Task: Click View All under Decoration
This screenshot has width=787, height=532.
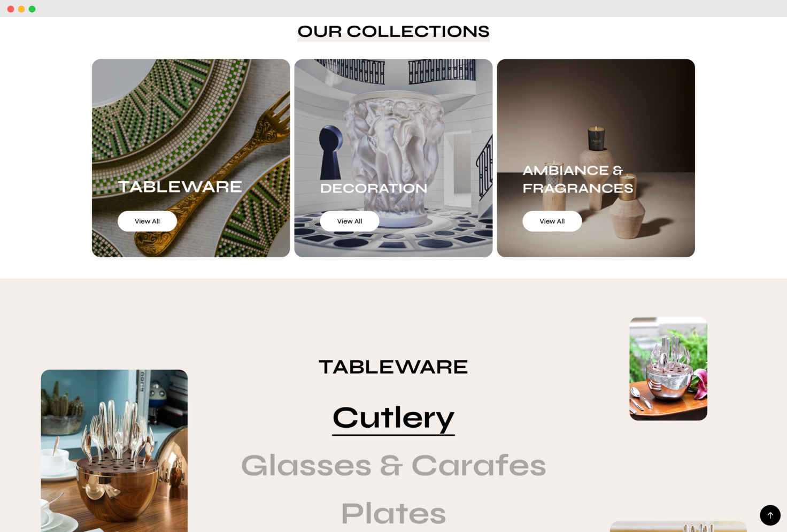Action: [x=350, y=221]
